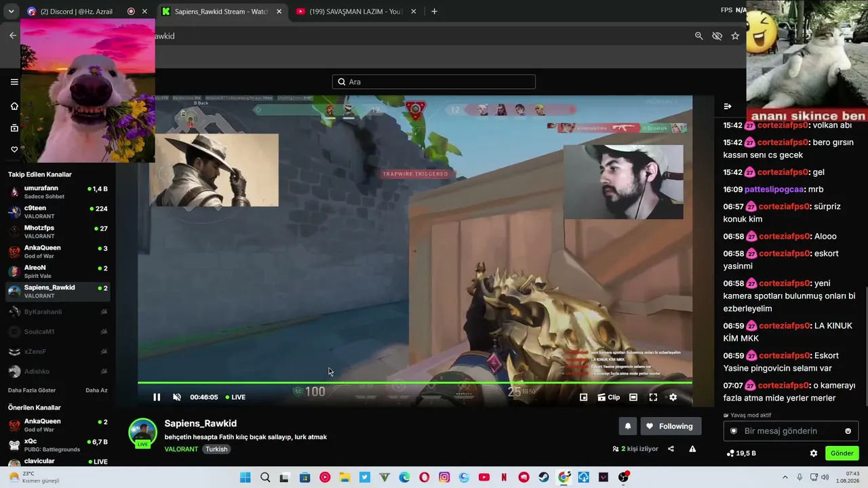The width and height of the screenshot is (868, 488).
Task: Open a new browser tab
Action: pyautogui.click(x=434, y=12)
